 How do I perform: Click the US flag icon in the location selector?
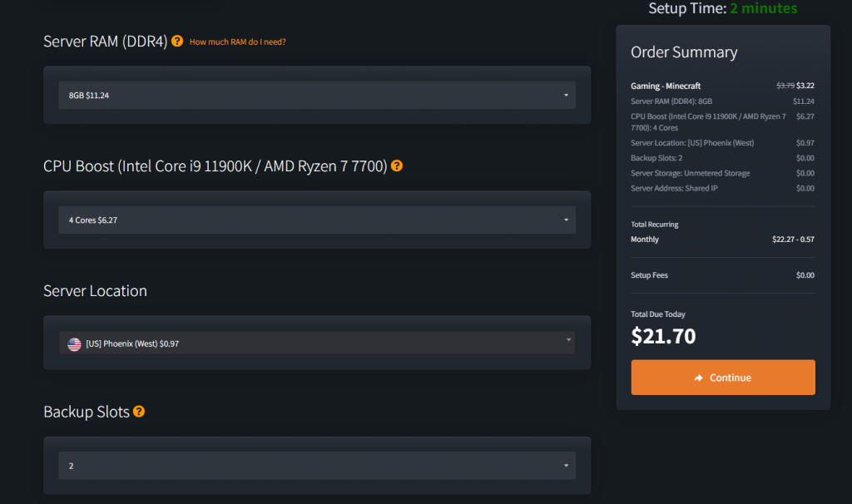72,343
